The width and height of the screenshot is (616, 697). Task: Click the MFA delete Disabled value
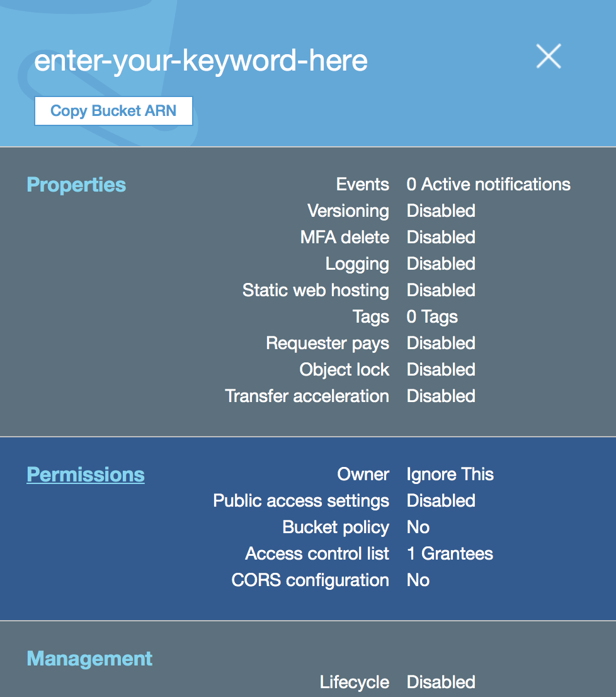click(441, 238)
